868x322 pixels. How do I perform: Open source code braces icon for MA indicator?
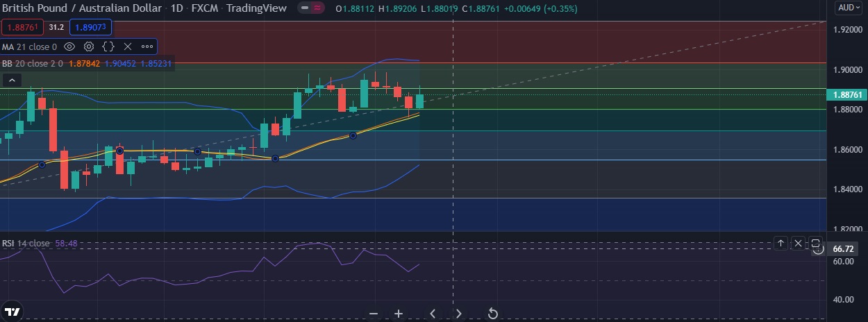108,46
